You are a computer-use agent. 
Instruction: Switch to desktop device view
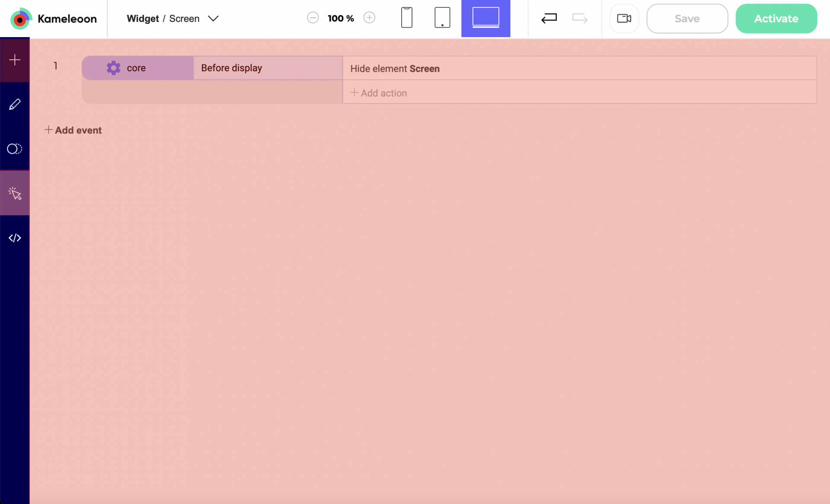485,18
